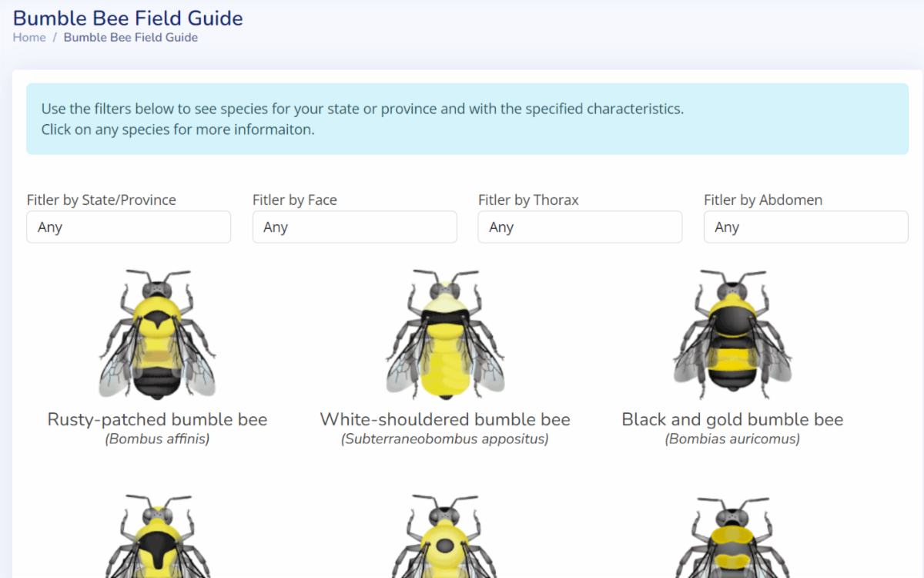The height and width of the screenshot is (578, 924).
Task: Click the Subterraneobombus appositus scientific name
Action: pos(445,439)
